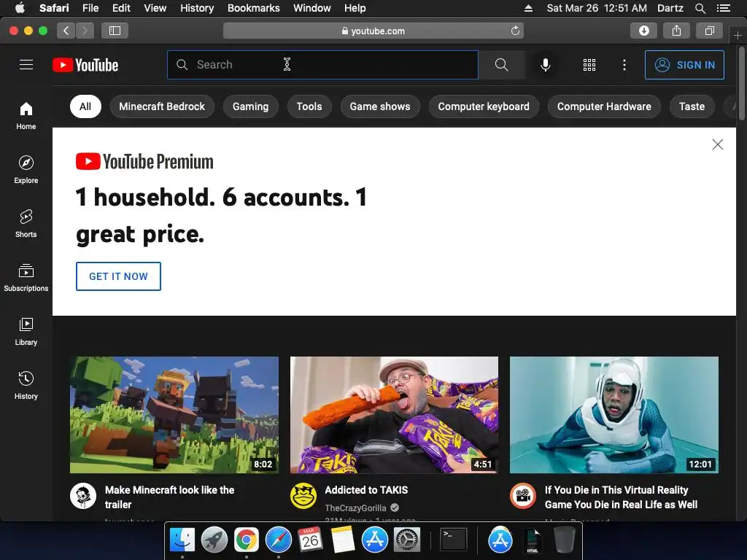The height and width of the screenshot is (560, 747).
Task: Click the magnifier search button beside the search field
Action: [x=501, y=65]
